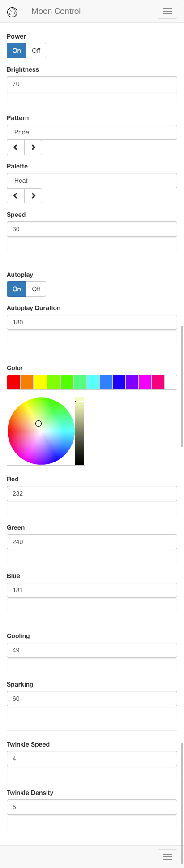Choose the yellow color swatch
The width and height of the screenshot is (184, 868).
pos(40,382)
